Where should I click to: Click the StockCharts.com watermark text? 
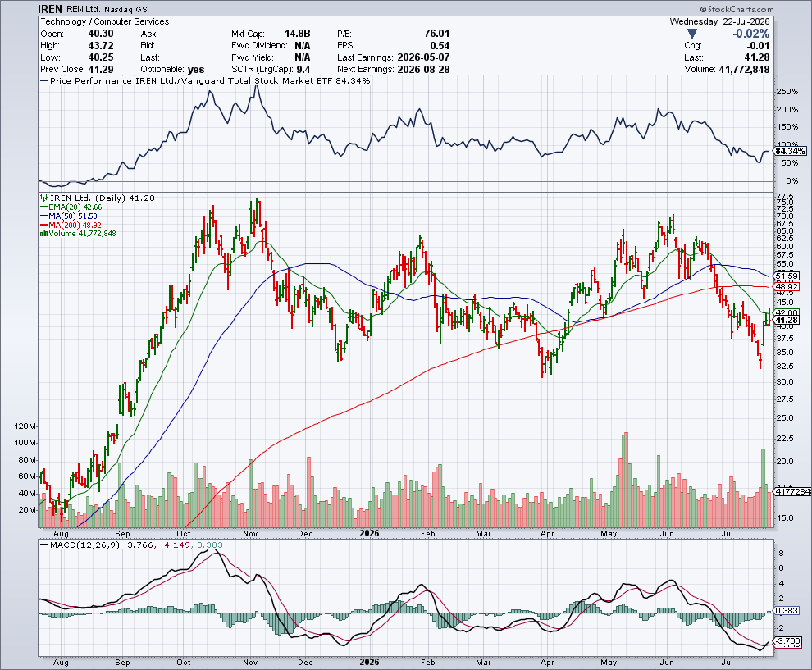(x=737, y=9)
